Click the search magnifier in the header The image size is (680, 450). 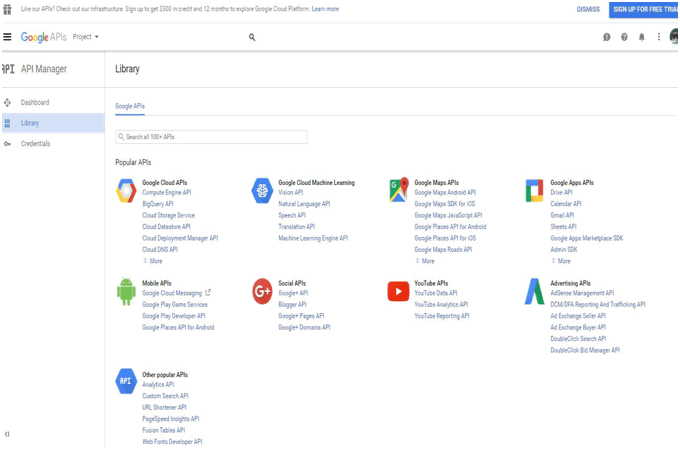[252, 37]
